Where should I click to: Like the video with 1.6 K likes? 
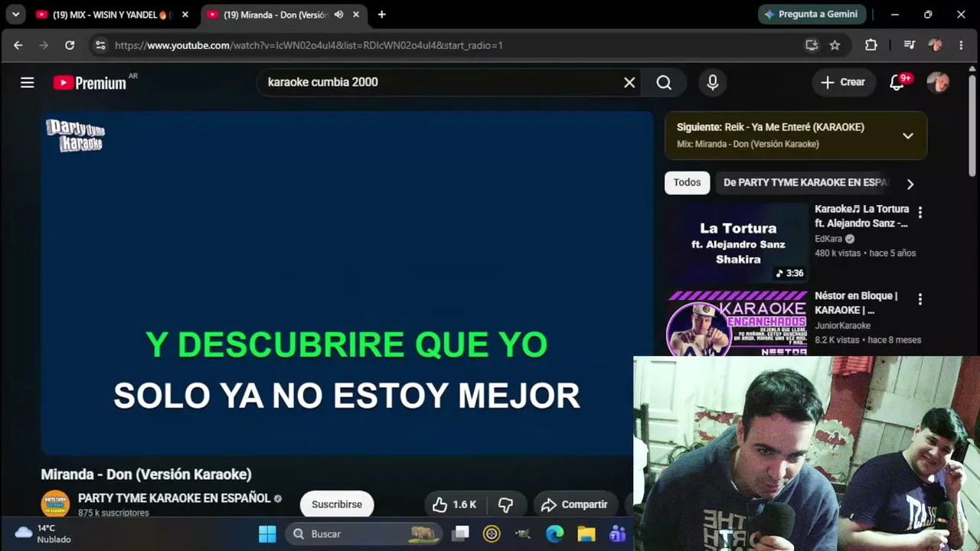(454, 504)
